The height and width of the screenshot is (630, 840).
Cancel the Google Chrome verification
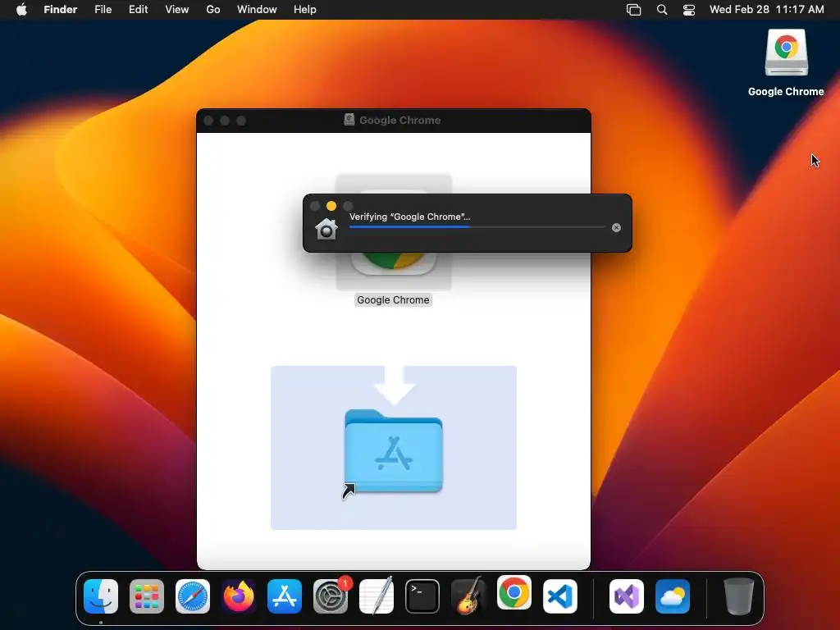617,228
